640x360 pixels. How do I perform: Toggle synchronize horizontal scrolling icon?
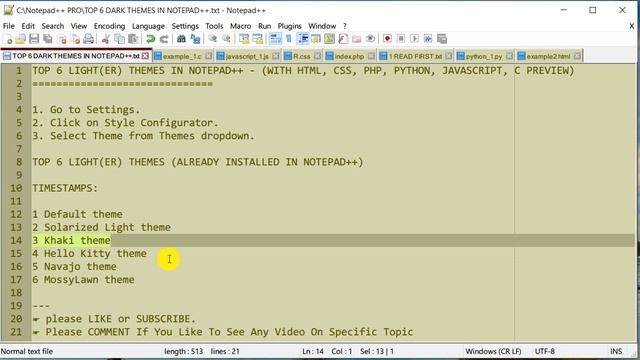258,39
